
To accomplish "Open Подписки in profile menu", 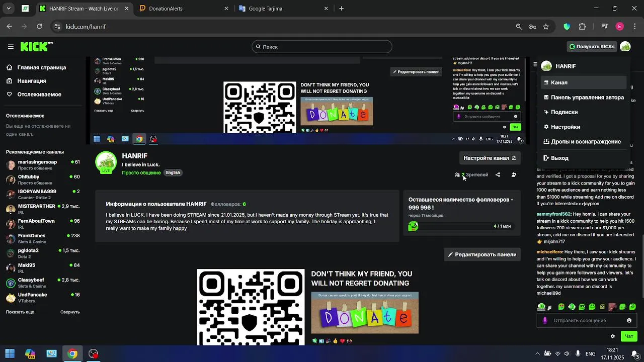I will [584, 112].
